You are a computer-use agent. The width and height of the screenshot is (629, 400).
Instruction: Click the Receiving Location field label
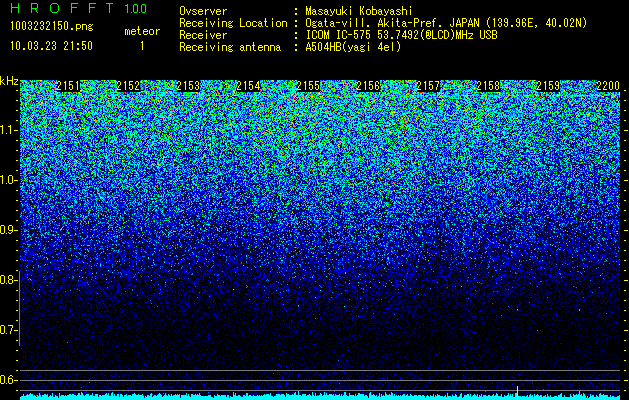click(233, 23)
